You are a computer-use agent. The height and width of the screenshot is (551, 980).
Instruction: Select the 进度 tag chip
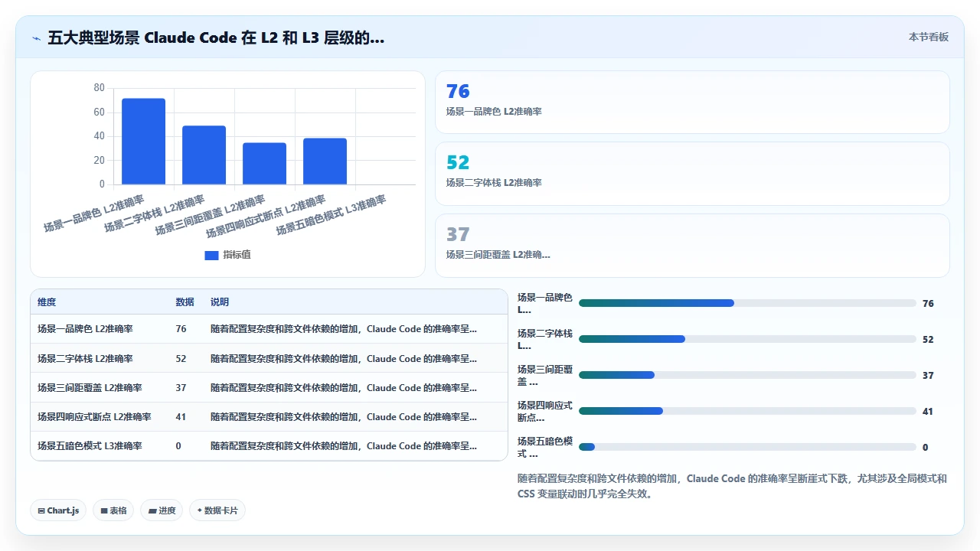pos(162,510)
